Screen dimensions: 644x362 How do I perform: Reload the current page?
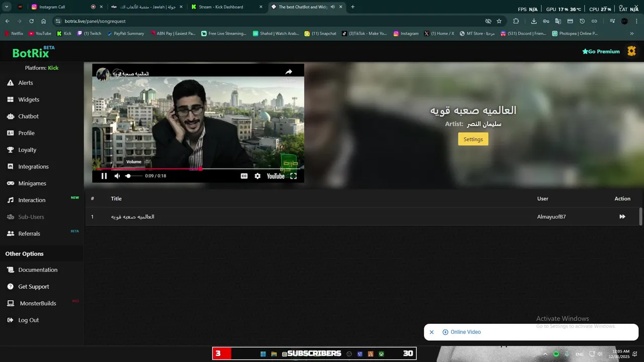31,21
